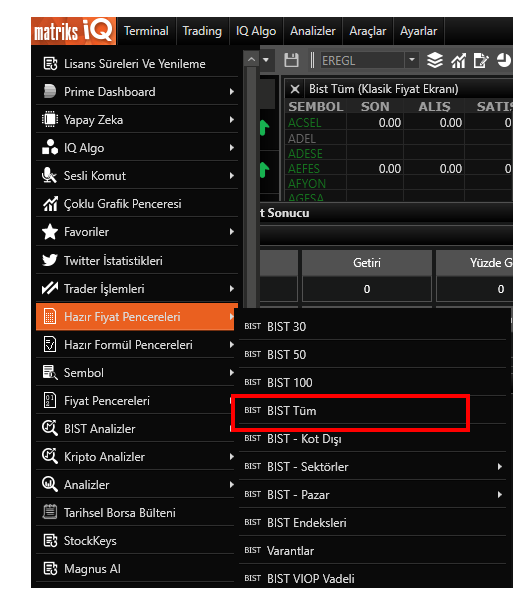This screenshot has width=528, height=605.
Task: Select Varantlar from the submenu
Action: tap(372, 551)
